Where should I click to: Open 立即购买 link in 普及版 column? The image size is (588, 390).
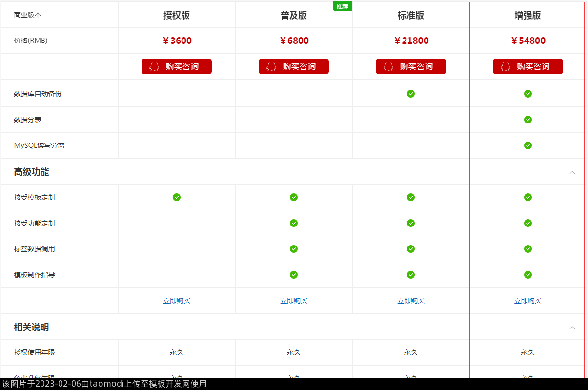point(294,301)
